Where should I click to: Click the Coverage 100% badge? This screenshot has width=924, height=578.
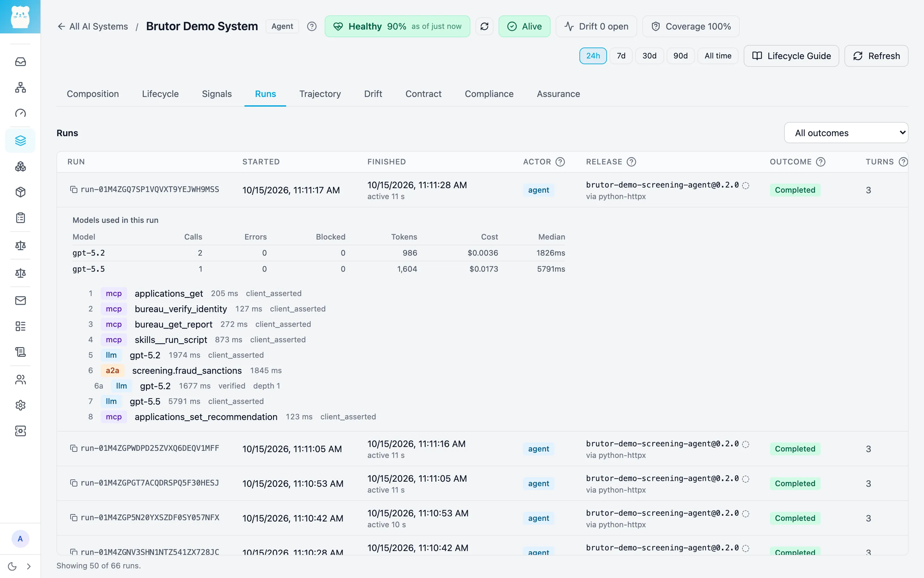coord(691,26)
